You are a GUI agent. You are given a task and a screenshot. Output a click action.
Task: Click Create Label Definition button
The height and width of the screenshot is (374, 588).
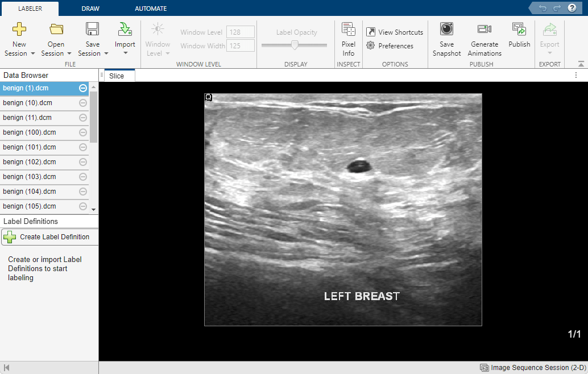pos(49,237)
